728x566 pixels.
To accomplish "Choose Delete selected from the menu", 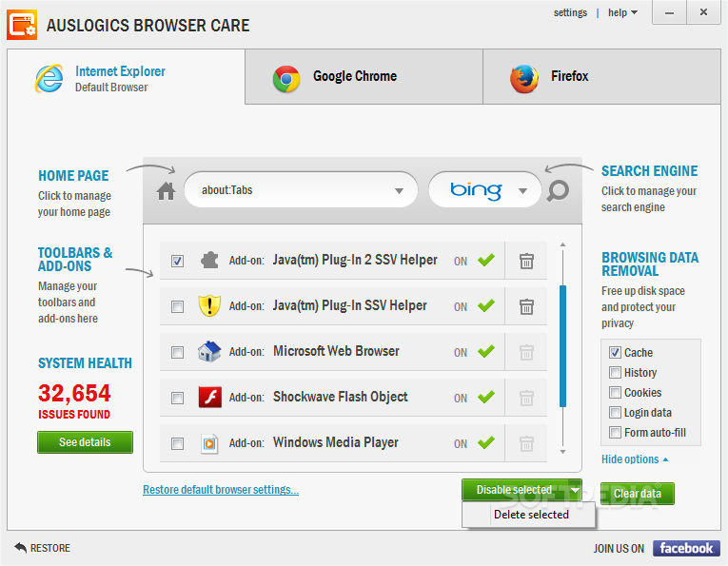I will (529, 515).
